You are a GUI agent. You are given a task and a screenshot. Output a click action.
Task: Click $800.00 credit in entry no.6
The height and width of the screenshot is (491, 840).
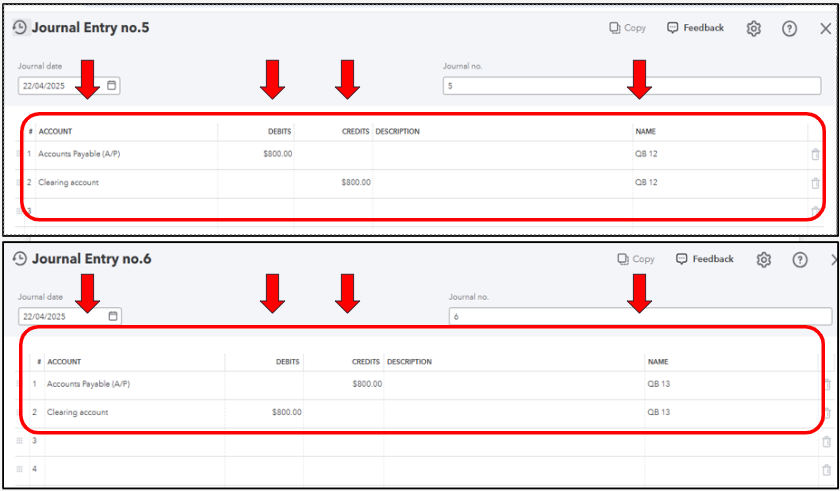click(367, 384)
